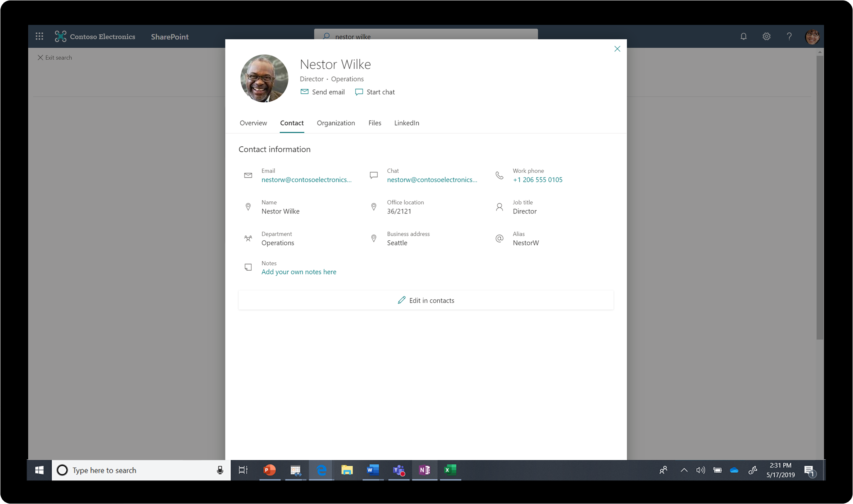Open the LinkedIn tab

(406, 123)
